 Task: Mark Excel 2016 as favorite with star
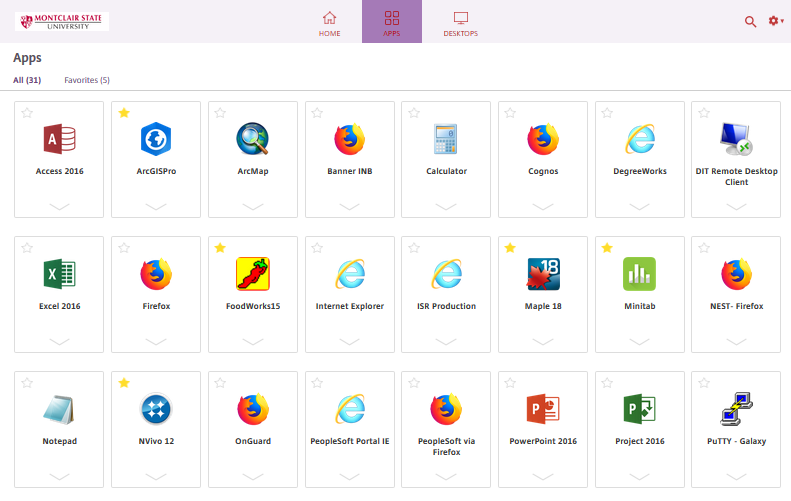pos(27,248)
